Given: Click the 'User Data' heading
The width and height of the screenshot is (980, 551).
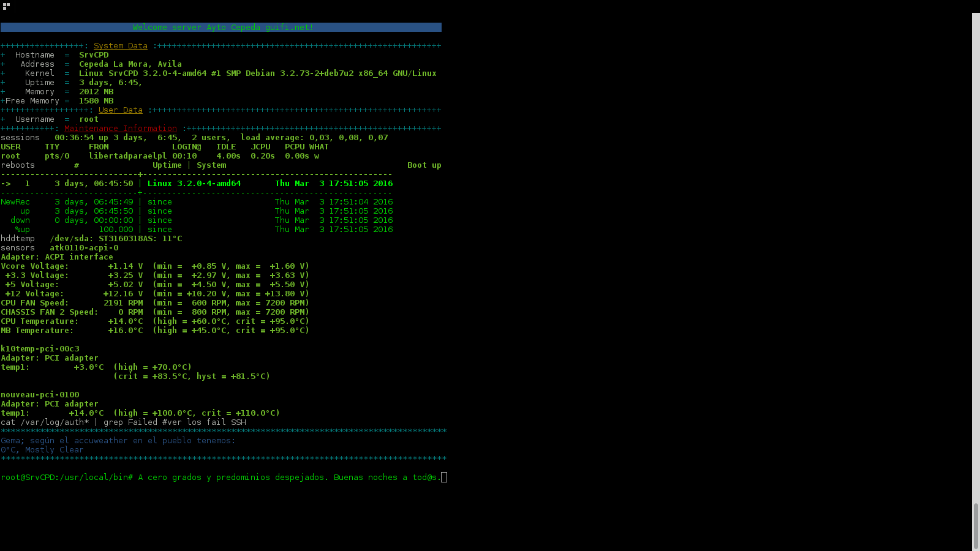Looking at the screenshot, I should pyautogui.click(x=121, y=110).
